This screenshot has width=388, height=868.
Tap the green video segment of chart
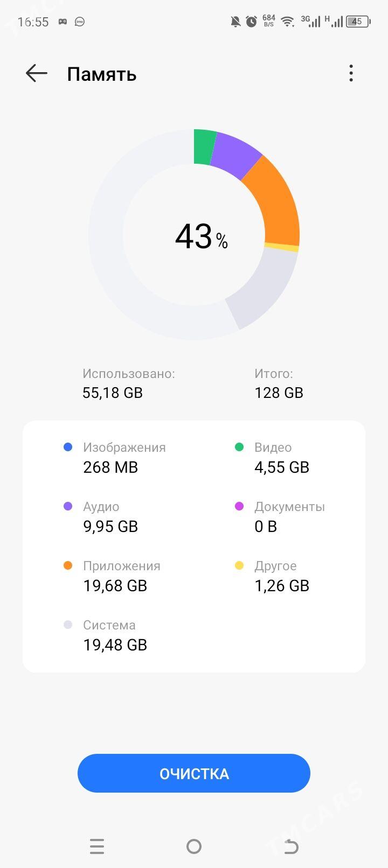tap(204, 146)
